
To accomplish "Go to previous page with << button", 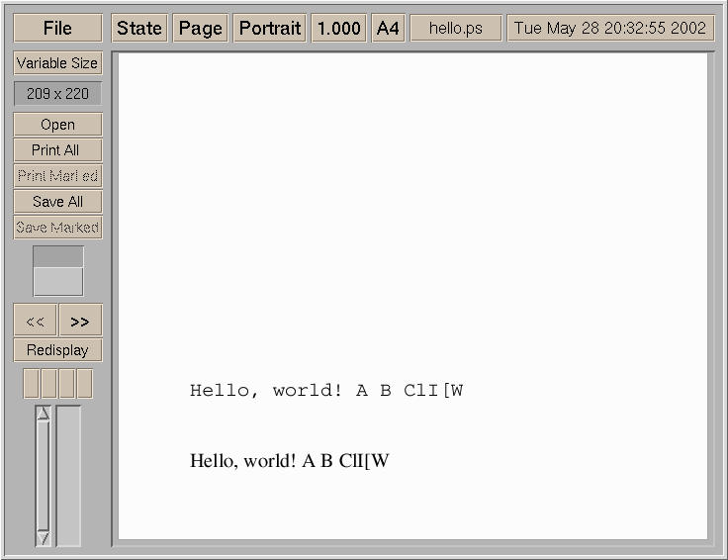I will [36, 320].
